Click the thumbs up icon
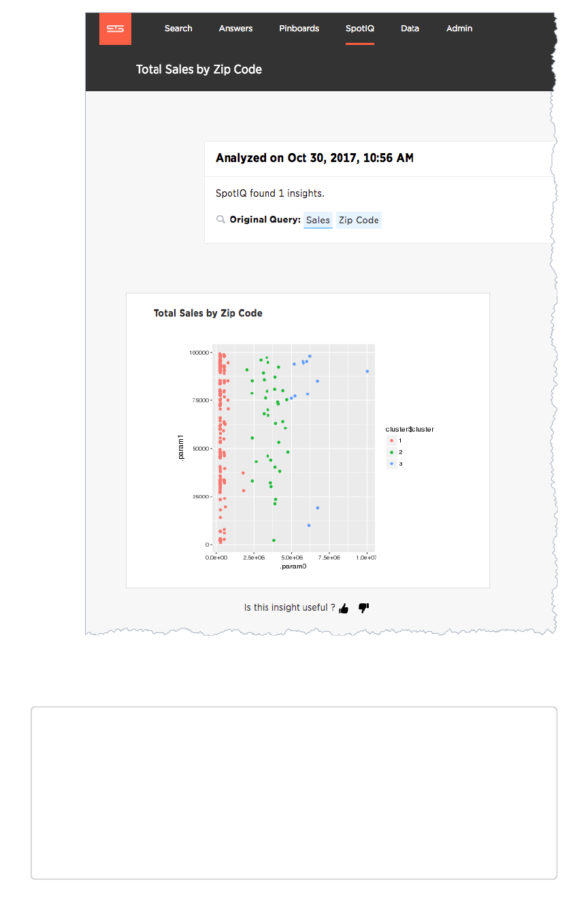588x915 pixels. 344,608
